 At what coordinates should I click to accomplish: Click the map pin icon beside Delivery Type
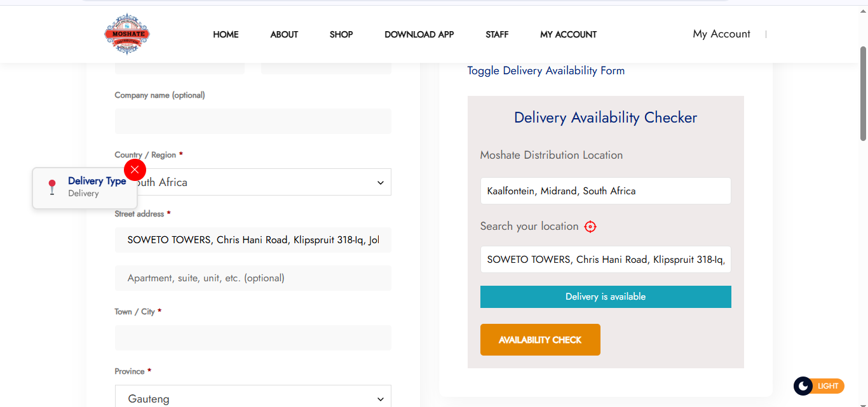click(51, 186)
